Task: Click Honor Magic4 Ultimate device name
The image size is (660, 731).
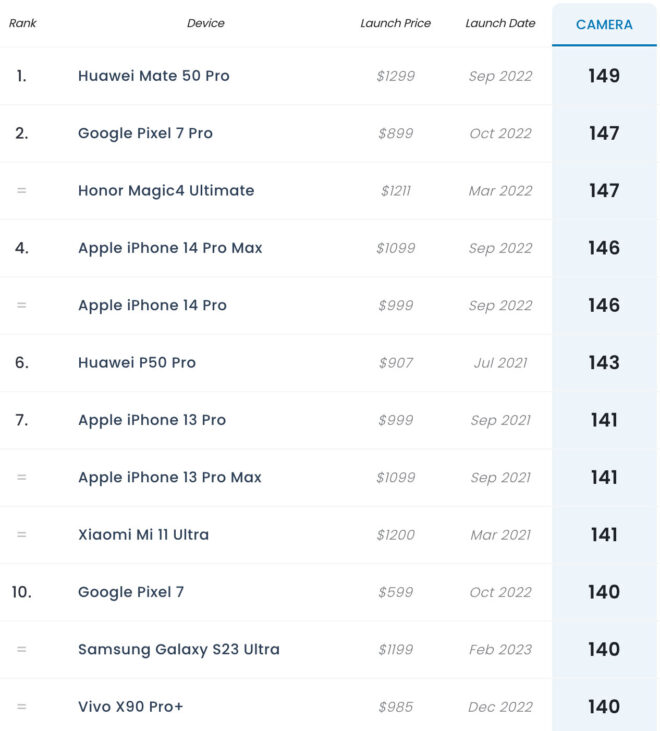Action: pyautogui.click(x=166, y=190)
